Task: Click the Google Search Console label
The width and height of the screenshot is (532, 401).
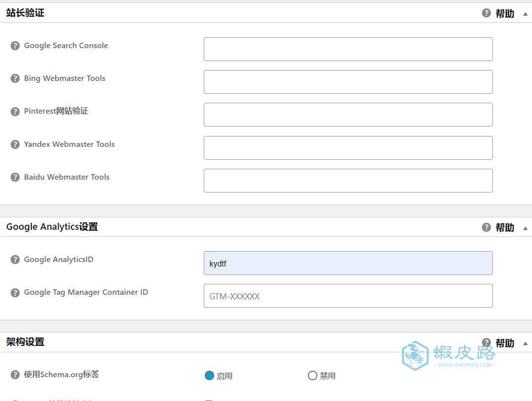Action: click(x=66, y=46)
